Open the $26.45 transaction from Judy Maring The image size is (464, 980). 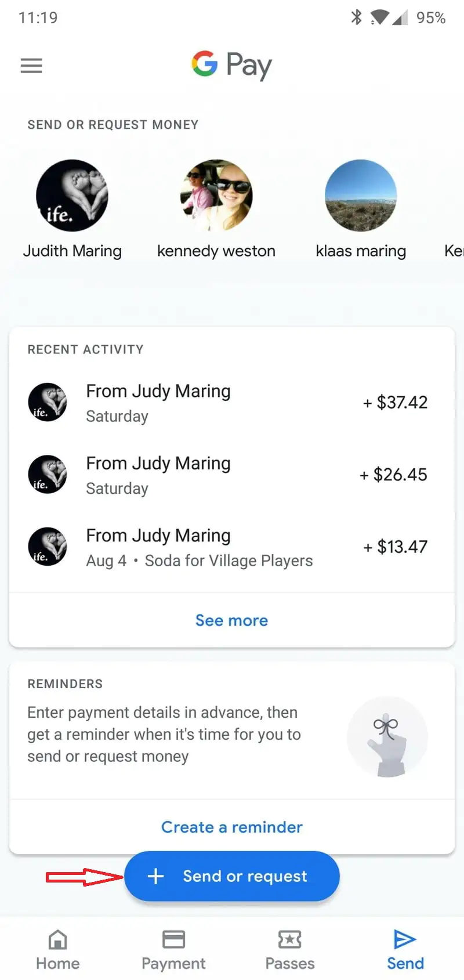coord(231,475)
